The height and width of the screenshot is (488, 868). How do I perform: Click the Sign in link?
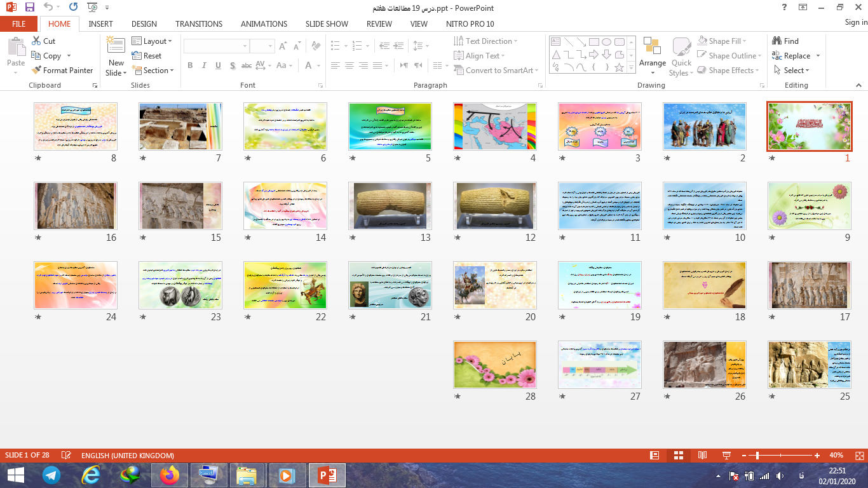(x=855, y=22)
